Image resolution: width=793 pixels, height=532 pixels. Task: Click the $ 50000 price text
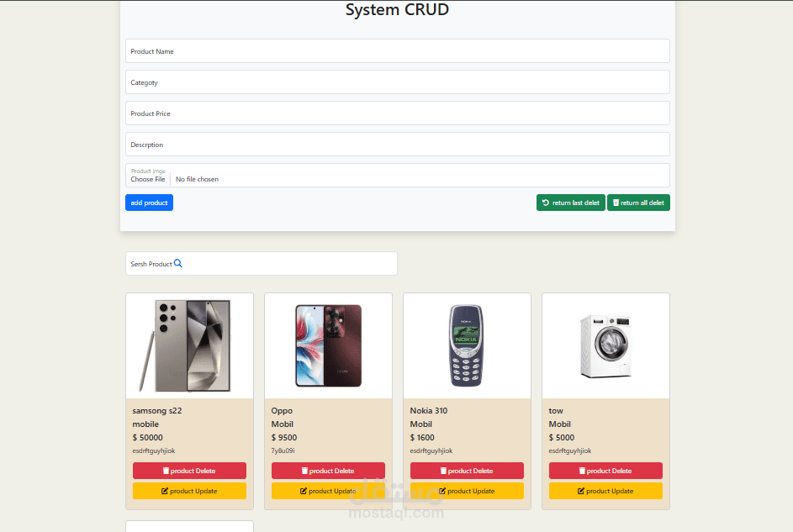148,437
